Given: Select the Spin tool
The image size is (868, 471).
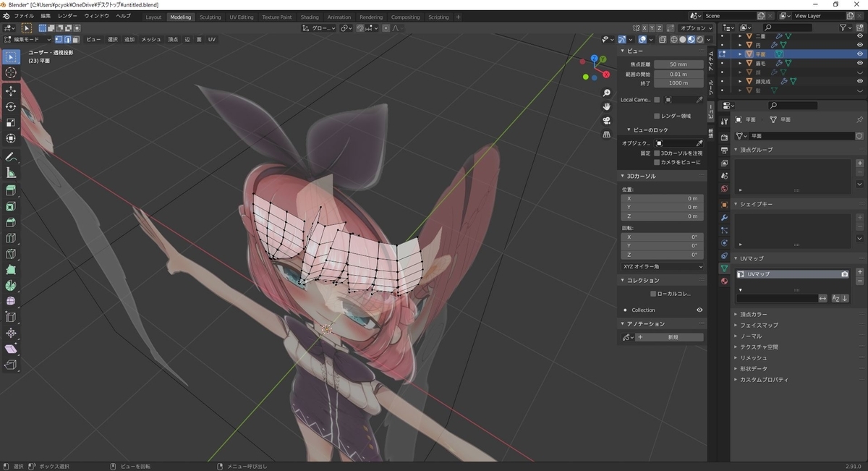Looking at the screenshot, I should (x=11, y=286).
